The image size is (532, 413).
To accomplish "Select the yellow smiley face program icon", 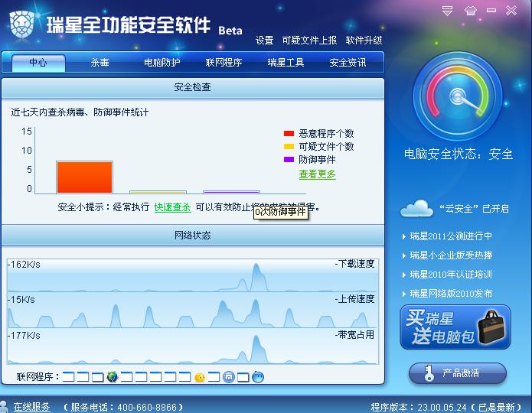I will pos(200,377).
